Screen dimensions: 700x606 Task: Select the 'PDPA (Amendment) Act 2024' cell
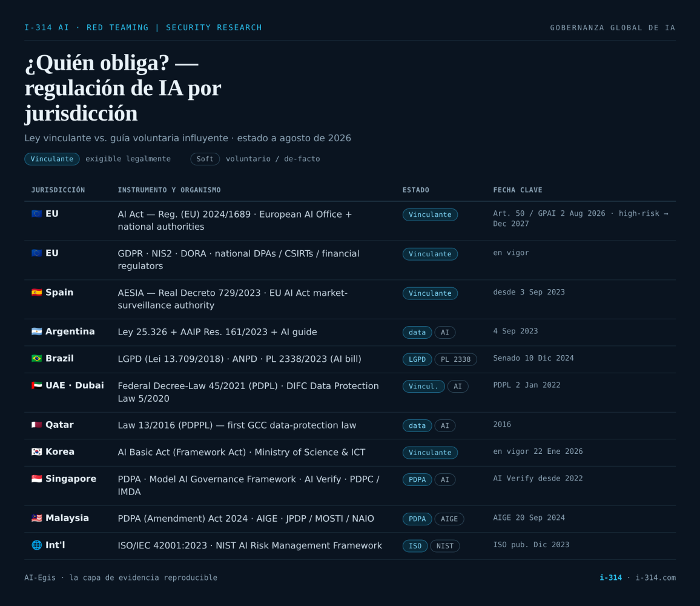click(246, 518)
